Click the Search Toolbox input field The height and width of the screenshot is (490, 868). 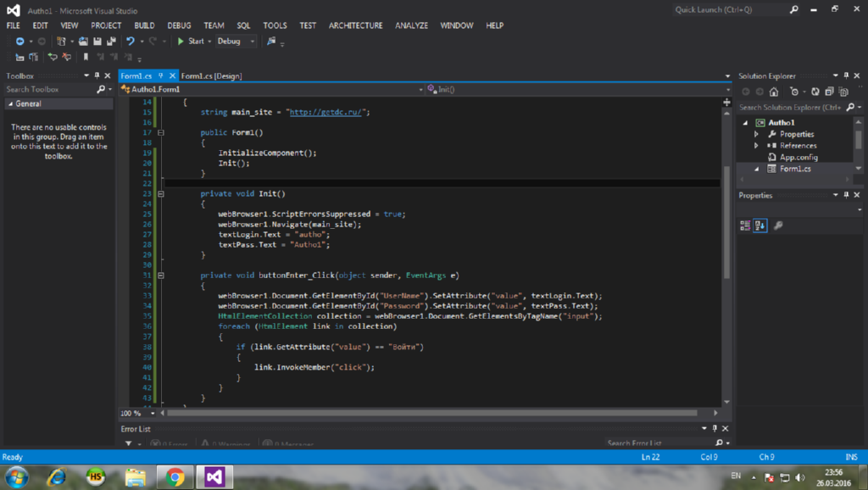[50, 89]
